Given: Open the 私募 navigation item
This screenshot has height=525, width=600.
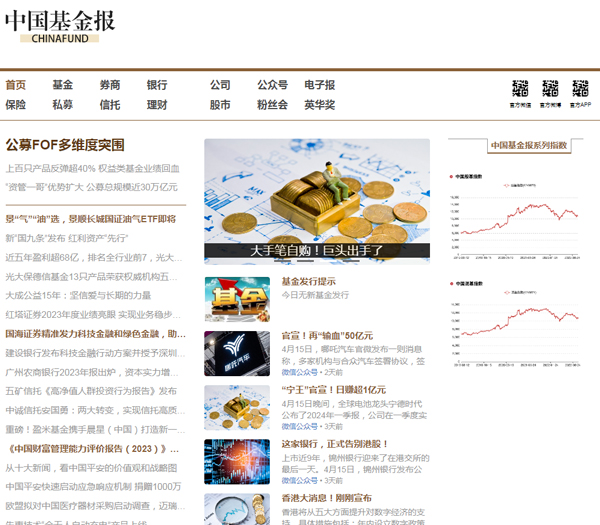Looking at the screenshot, I should pos(63,104).
